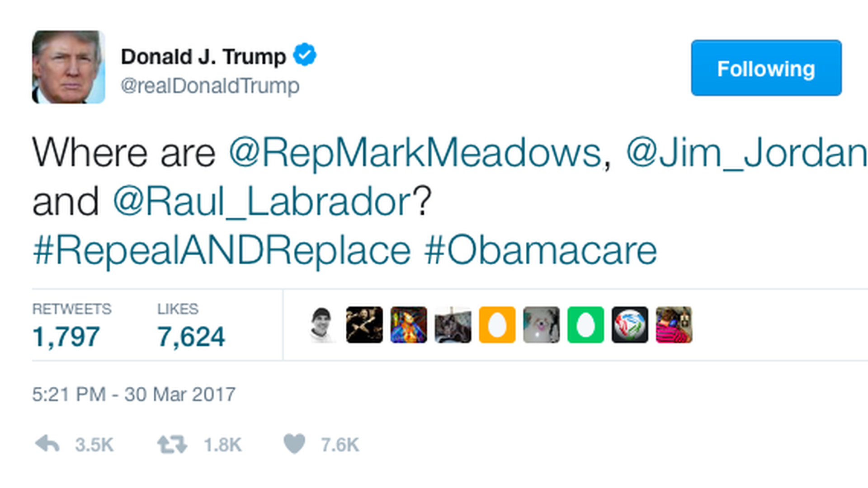Screen dimensions: 868x488
Task: Open the 5:21 PM timestamp link
Action: tap(134, 394)
